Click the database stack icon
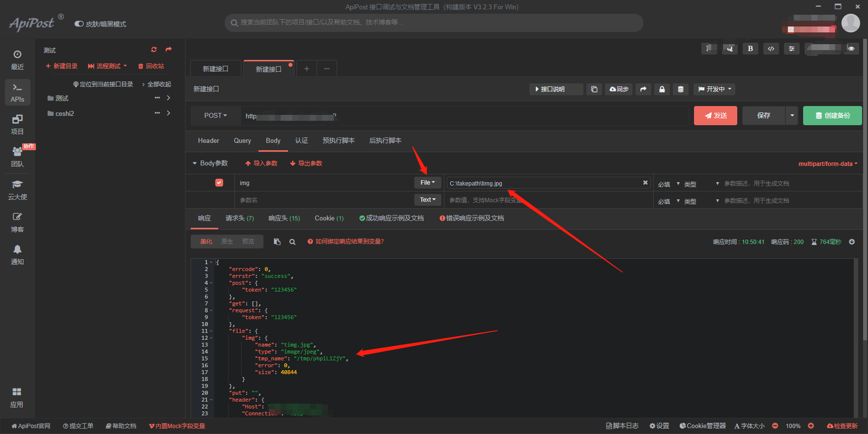Screen dimensions: 868x434 pyautogui.click(x=680, y=89)
